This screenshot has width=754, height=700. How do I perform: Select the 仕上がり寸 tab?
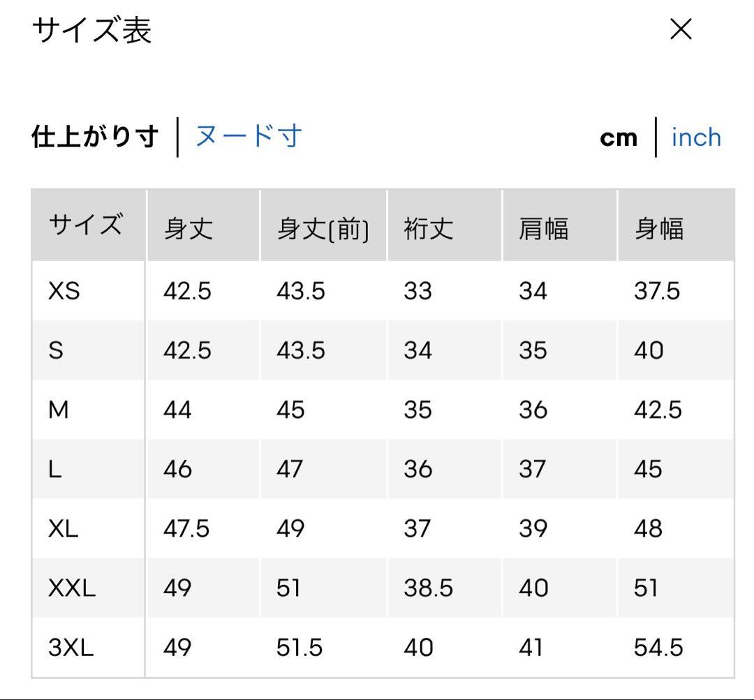tap(95, 137)
